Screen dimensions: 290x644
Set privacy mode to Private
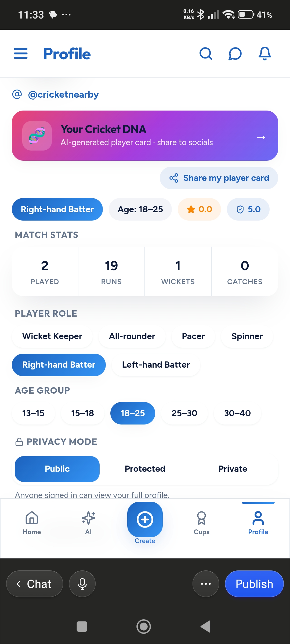(x=233, y=469)
